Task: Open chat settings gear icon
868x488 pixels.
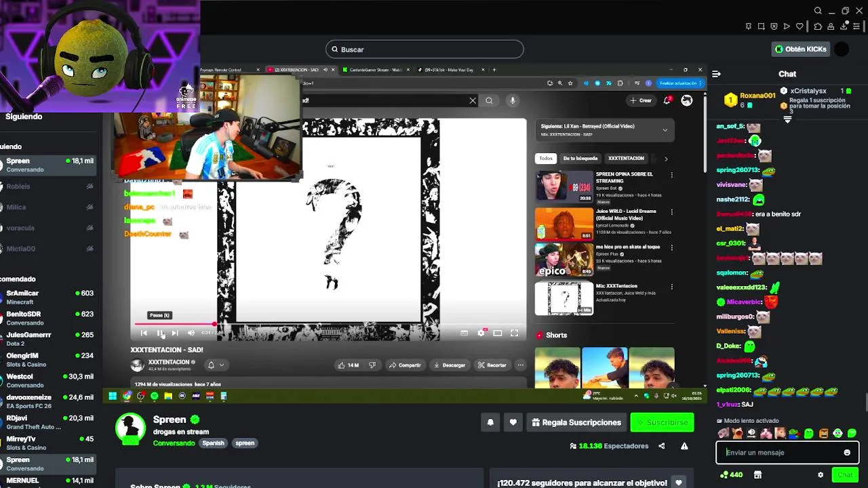Action: pos(821,475)
